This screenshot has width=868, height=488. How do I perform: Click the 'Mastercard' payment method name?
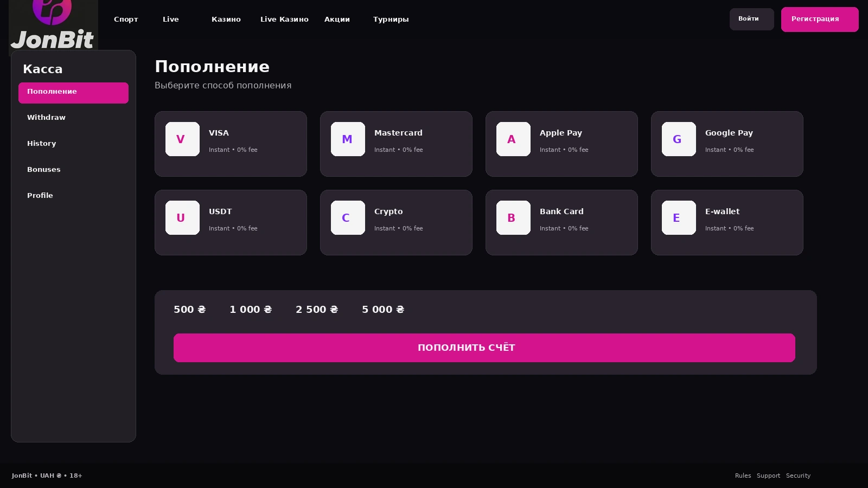398,133
